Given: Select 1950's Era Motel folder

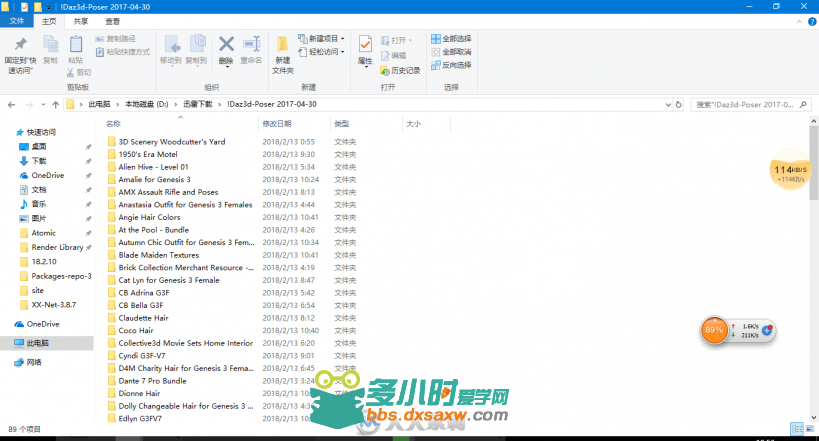Looking at the screenshot, I should (148, 155).
